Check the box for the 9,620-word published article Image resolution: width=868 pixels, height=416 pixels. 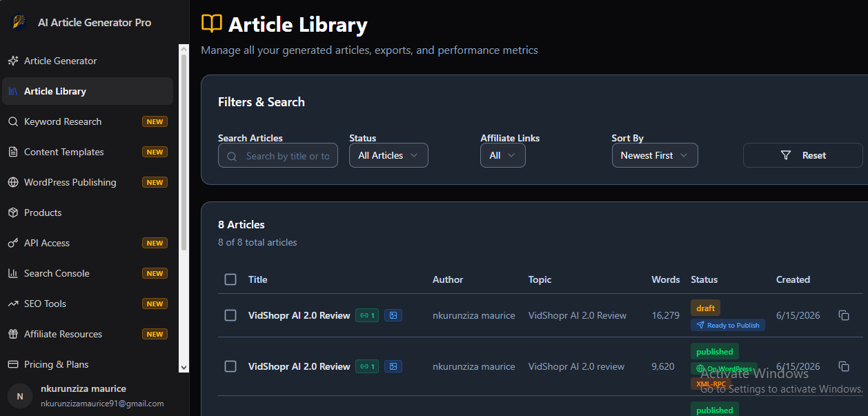(230, 366)
